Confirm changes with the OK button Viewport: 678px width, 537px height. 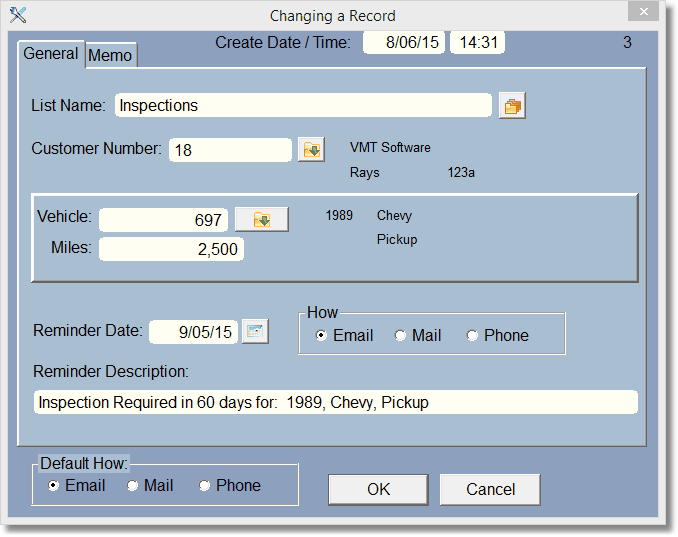378,489
